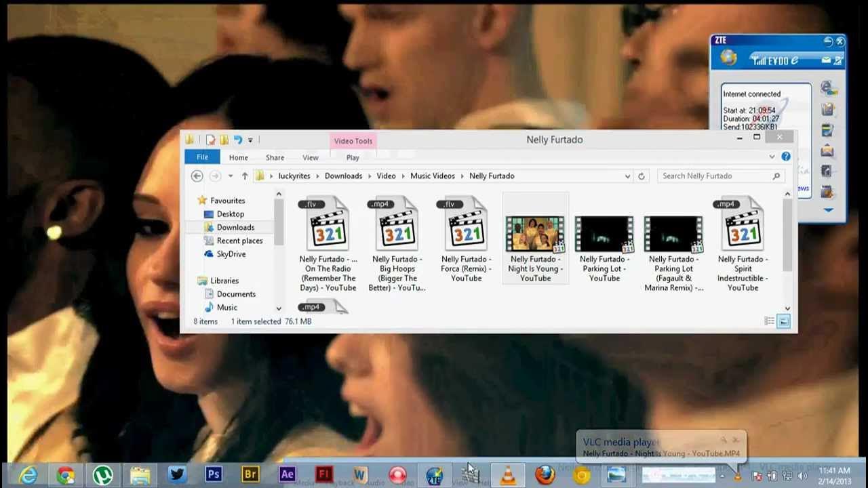868x488 pixels.
Task: Click the volume speaker tray icon
Action: coord(803,476)
